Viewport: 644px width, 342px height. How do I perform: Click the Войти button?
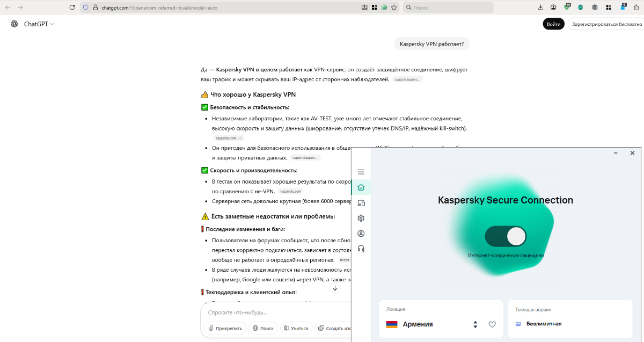point(553,24)
